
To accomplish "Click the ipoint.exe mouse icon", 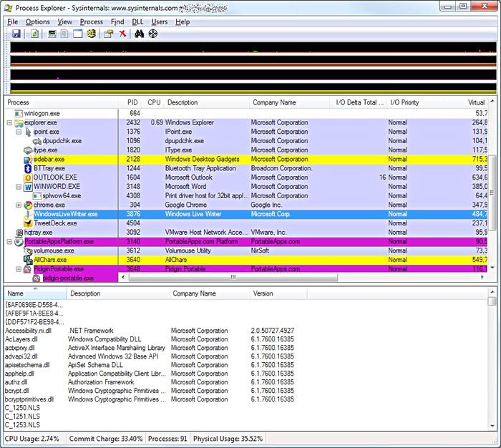I will 28,132.
